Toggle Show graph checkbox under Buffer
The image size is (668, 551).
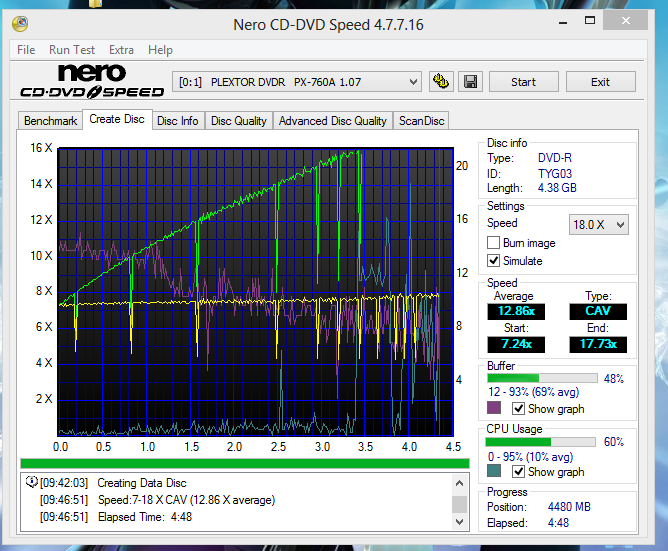tap(518, 409)
